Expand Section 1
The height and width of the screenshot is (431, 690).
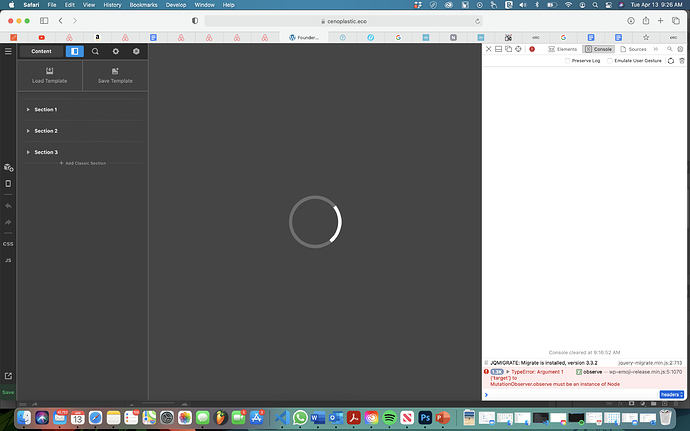(x=28, y=109)
